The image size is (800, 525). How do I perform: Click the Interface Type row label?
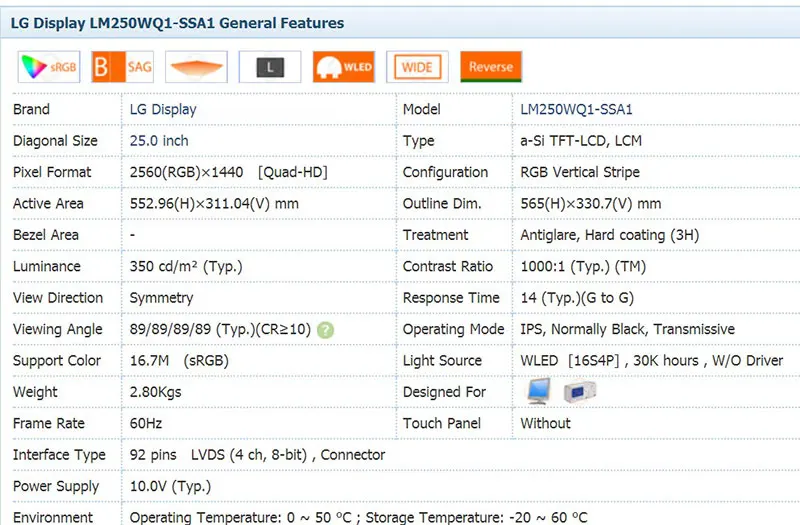pos(60,455)
